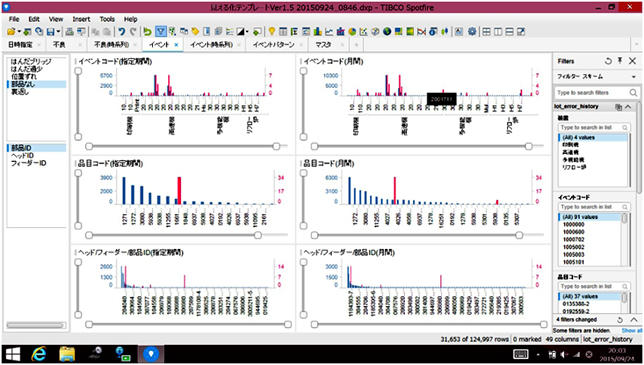Screen dimensions: 644x365
Task: Open the Tools menu
Action: pos(107,19)
